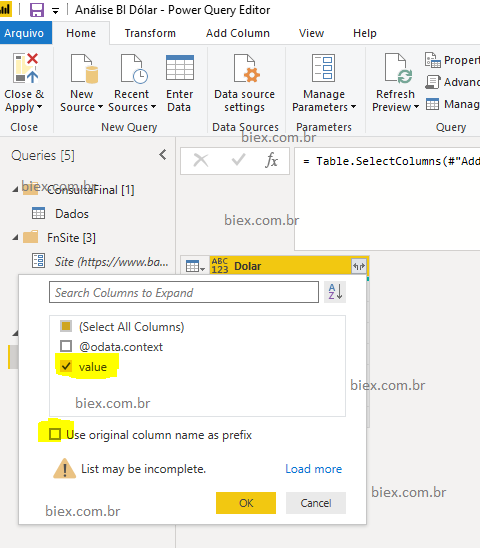The height and width of the screenshot is (548, 480).
Task: Collapse the FnSite folder
Action: 15,238
